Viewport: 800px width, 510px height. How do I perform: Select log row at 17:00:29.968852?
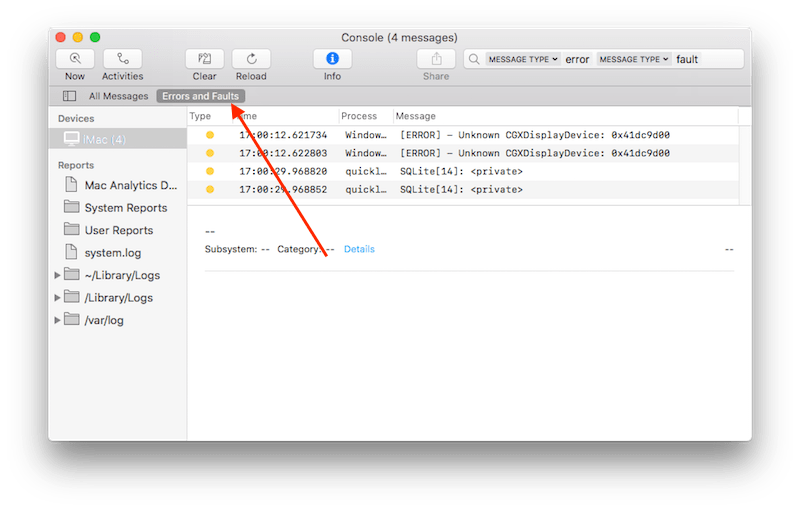tap(463, 189)
